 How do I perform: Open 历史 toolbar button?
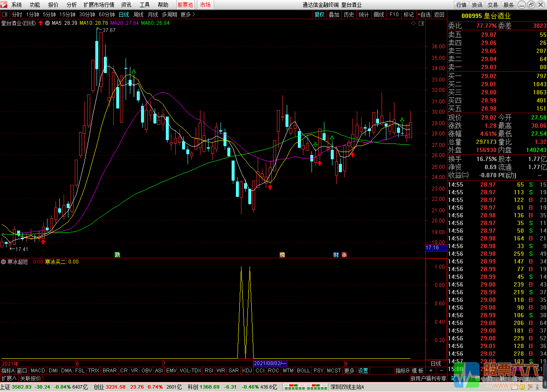tap(349, 15)
